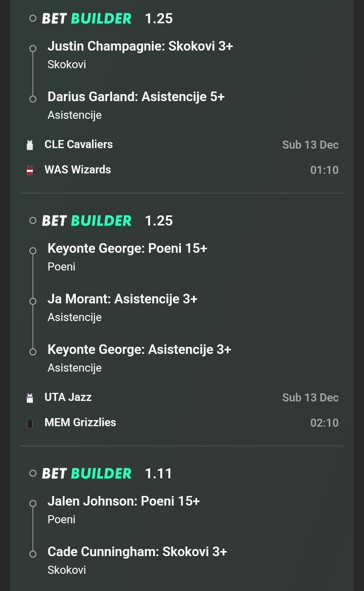Screen dimensions: 364x591
Task: Click the 02:10 match start time
Action: pyautogui.click(x=324, y=423)
